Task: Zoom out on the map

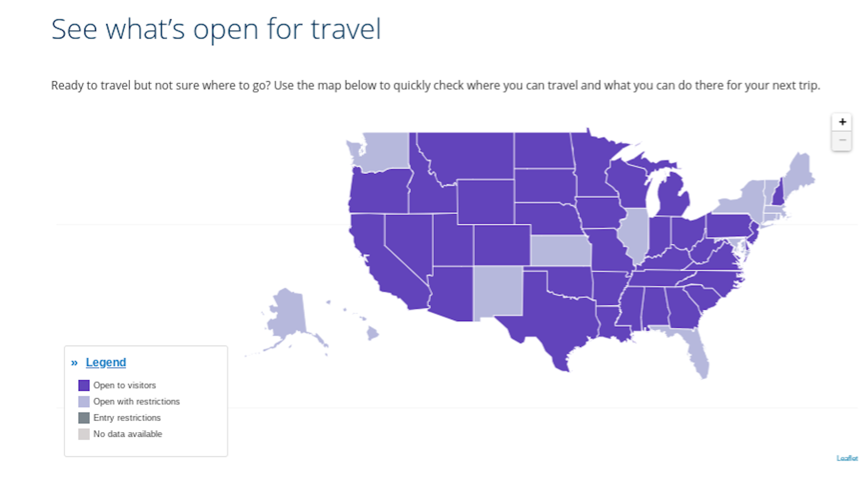Action: pos(842,139)
